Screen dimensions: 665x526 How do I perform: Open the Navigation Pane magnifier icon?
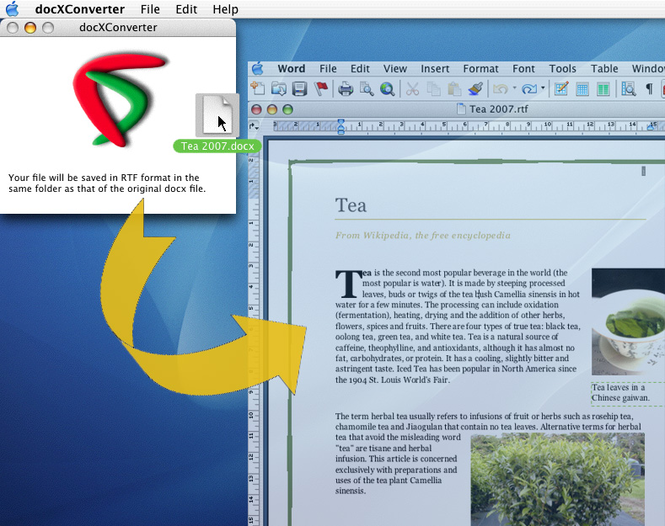[x=629, y=89]
